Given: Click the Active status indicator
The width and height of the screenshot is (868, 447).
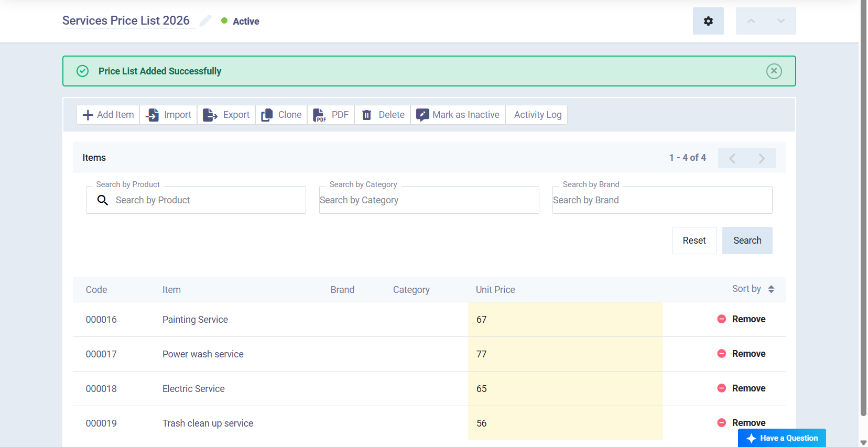Looking at the screenshot, I should [240, 21].
